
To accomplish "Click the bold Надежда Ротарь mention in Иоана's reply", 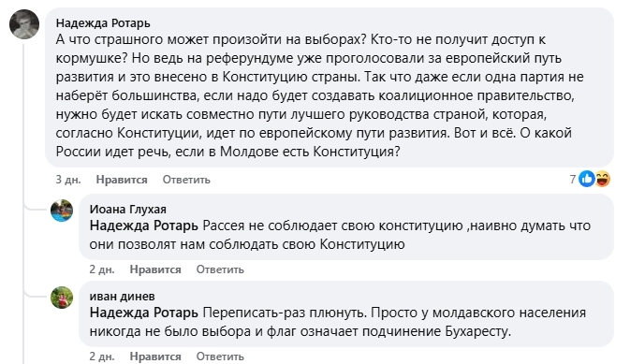I will click(144, 226).
